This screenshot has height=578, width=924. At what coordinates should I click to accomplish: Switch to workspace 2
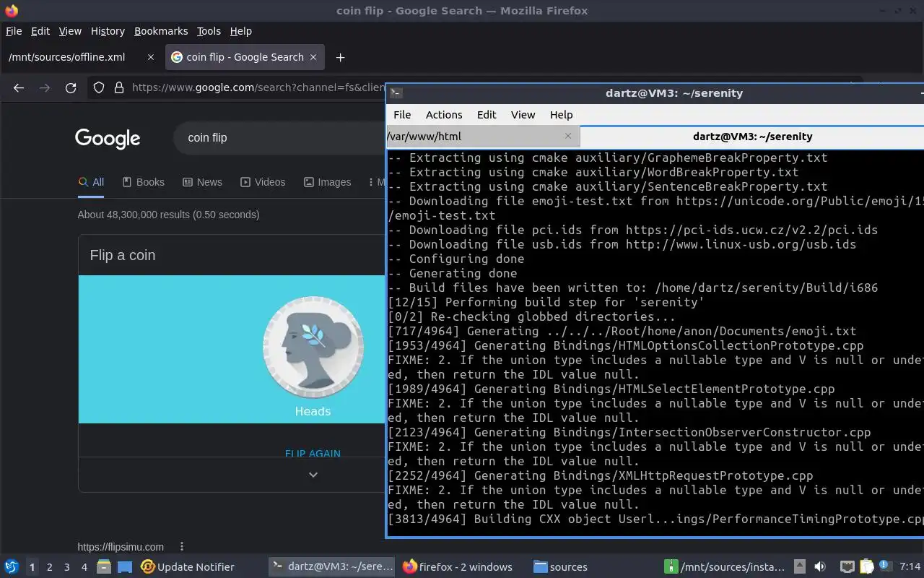pyautogui.click(x=49, y=567)
